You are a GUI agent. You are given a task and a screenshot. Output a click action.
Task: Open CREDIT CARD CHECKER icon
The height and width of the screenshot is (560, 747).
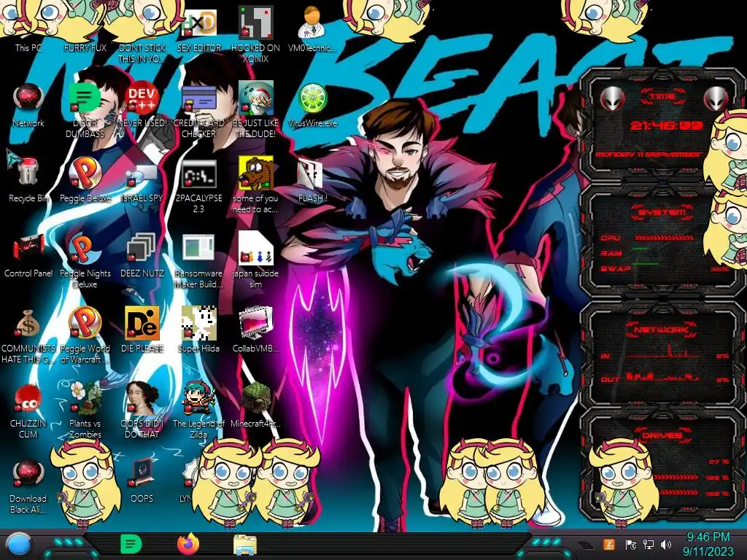(x=198, y=98)
